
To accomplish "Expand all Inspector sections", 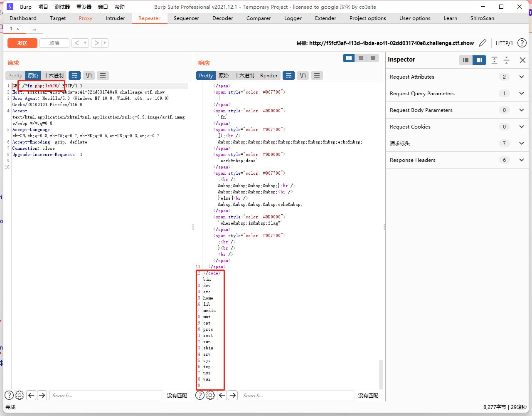I will (x=494, y=60).
